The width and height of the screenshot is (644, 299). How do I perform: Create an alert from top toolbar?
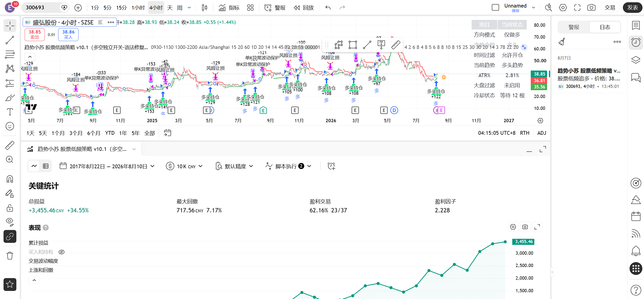(275, 8)
